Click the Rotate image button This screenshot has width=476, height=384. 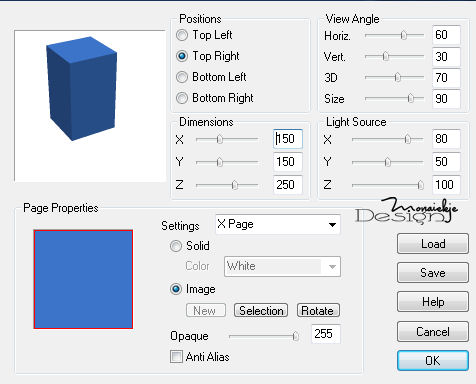(318, 311)
